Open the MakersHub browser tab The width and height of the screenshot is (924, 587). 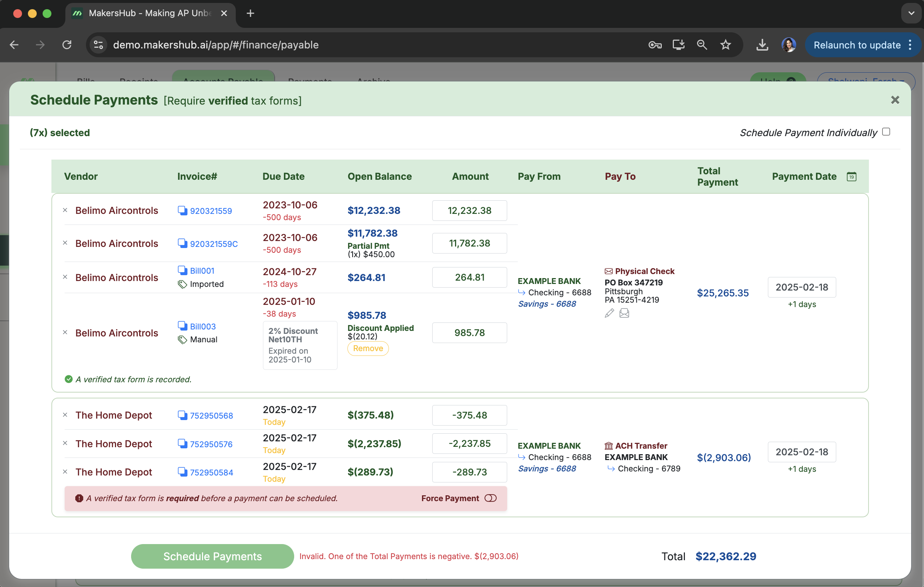tap(149, 14)
